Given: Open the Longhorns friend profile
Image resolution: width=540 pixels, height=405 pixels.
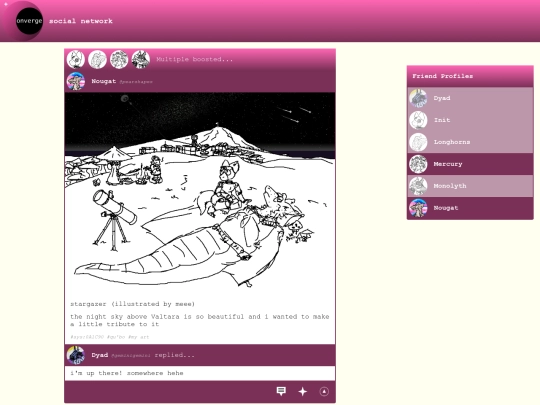Looking at the screenshot, I should 470,142.
